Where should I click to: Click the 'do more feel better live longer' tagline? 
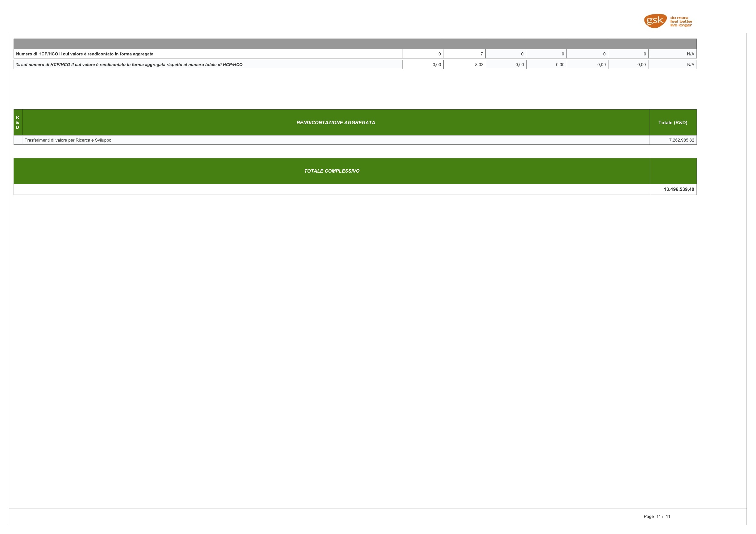pyautogui.click(x=681, y=21)
